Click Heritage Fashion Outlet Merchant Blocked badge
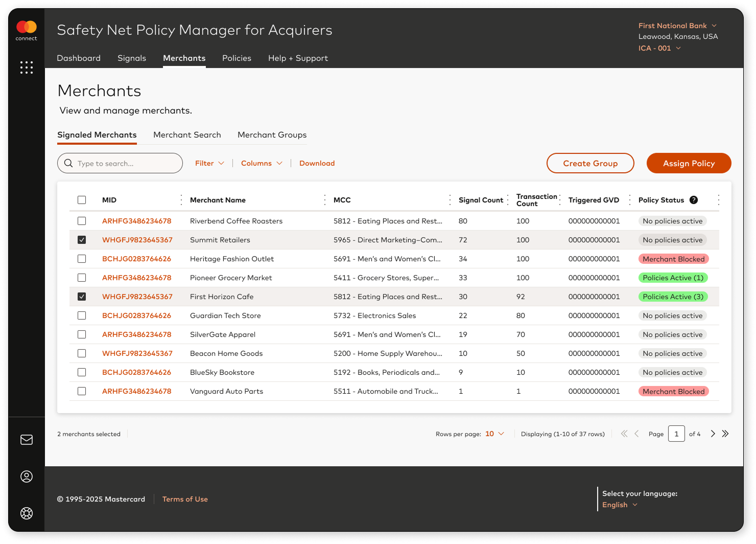 click(674, 259)
